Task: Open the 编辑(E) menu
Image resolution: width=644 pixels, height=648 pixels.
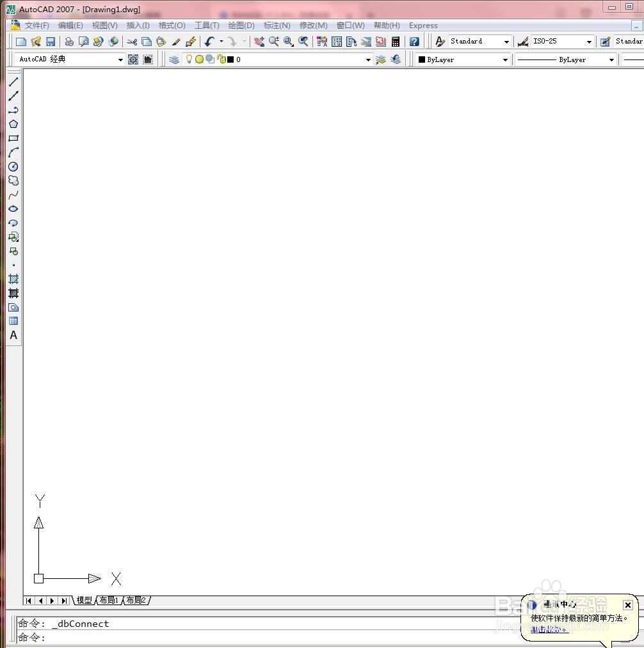Action: 70,25
